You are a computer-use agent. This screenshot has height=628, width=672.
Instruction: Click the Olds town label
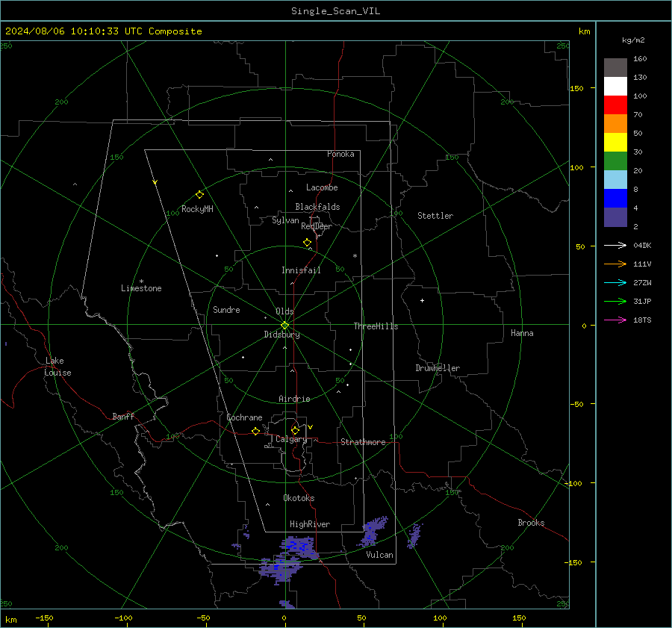(284, 311)
